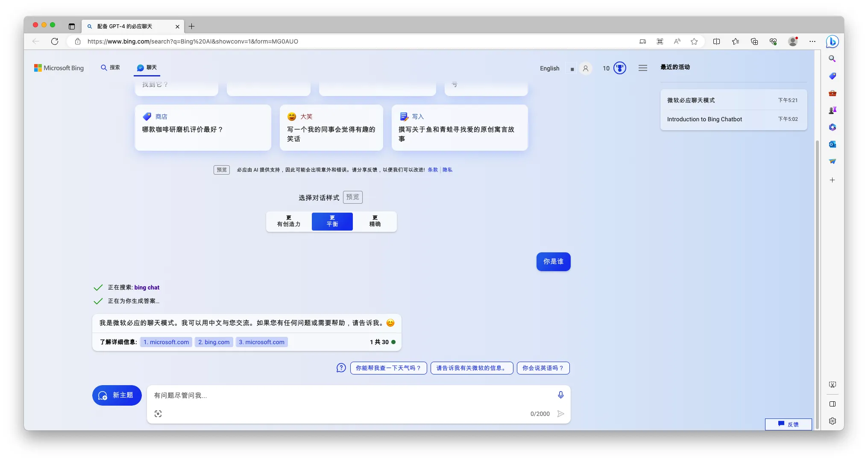The height and width of the screenshot is (462, 868).
Task: Click the Bing account person icon
Action: point(586,68)
